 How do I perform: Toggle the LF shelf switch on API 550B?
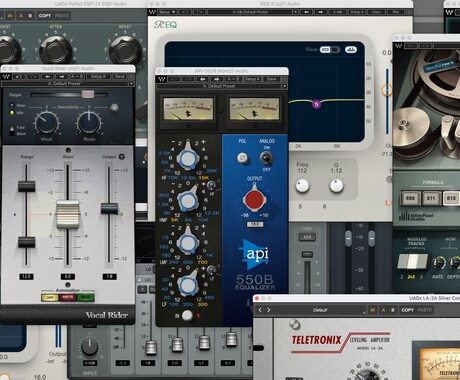pyautogui.click(x=211, y=269)
